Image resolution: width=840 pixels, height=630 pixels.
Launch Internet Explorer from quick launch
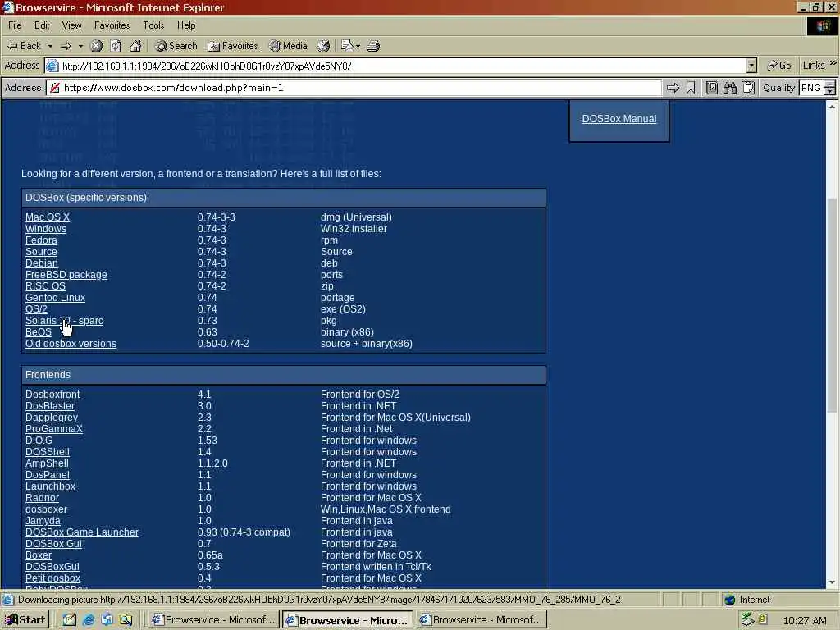click(89, 620)
